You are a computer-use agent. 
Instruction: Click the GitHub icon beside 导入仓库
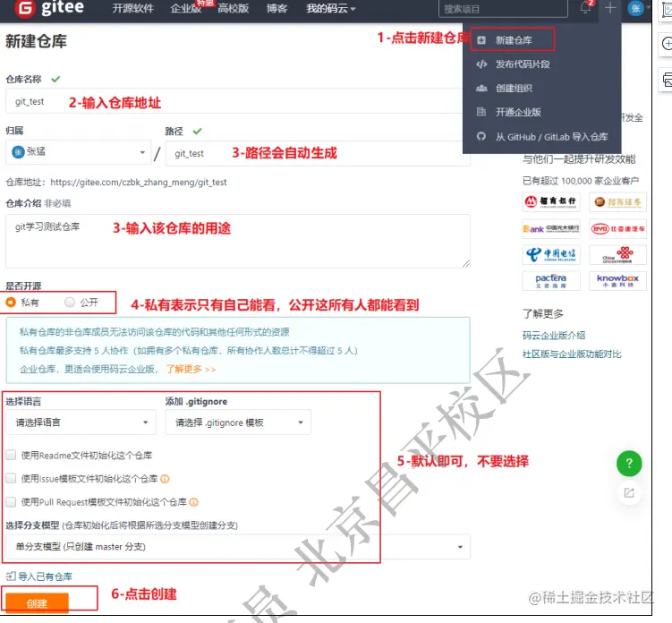tap(481, 136)
